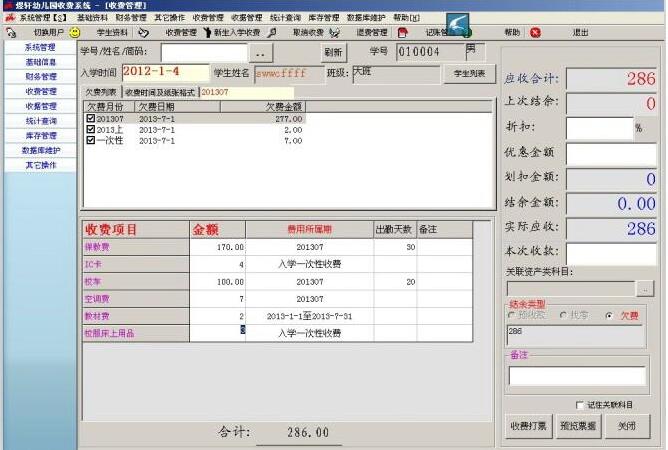
Task: Click 帮助 toolbar label
Action: point(512,32)
